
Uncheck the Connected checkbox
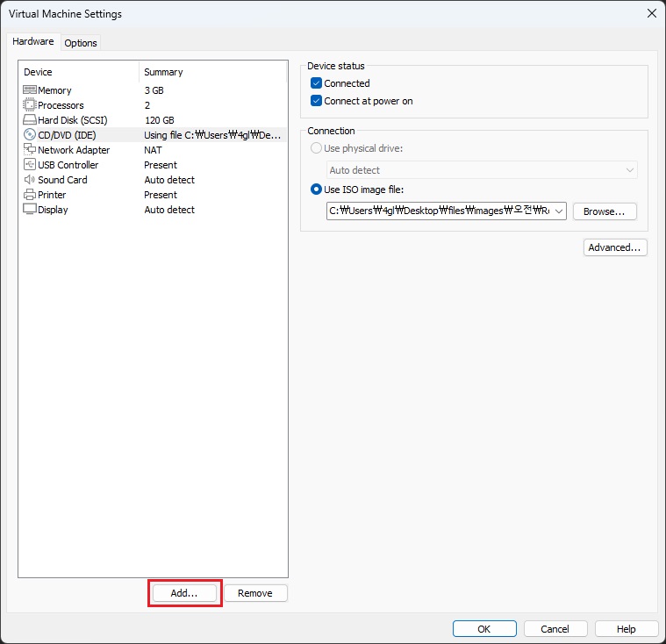[x=316, y=82]
